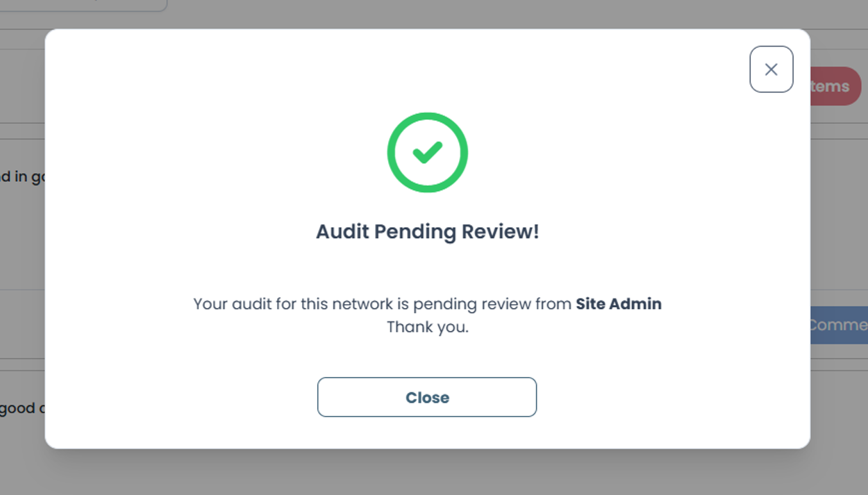Dismiss the dialog using the X icon

(771, 69)
